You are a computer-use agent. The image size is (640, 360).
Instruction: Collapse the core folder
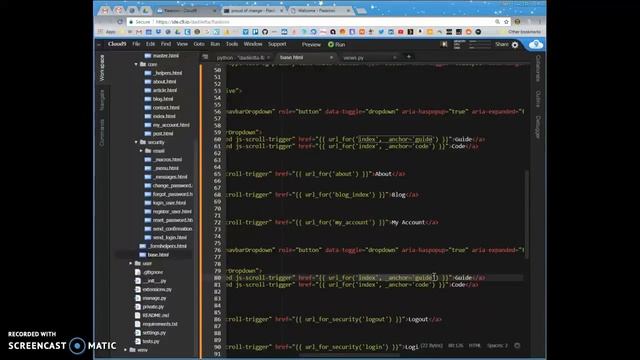pos(136,64)
